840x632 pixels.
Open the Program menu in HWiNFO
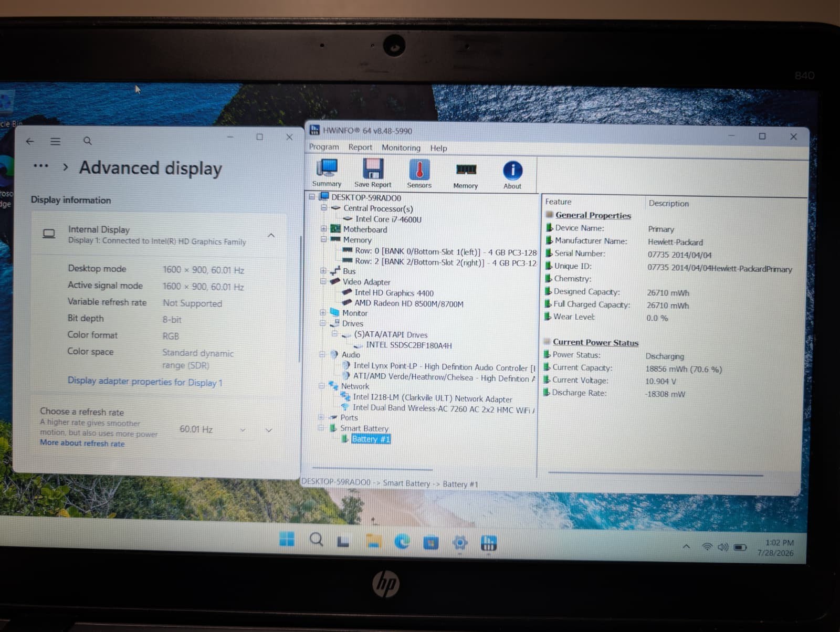(x=324, y=147)
